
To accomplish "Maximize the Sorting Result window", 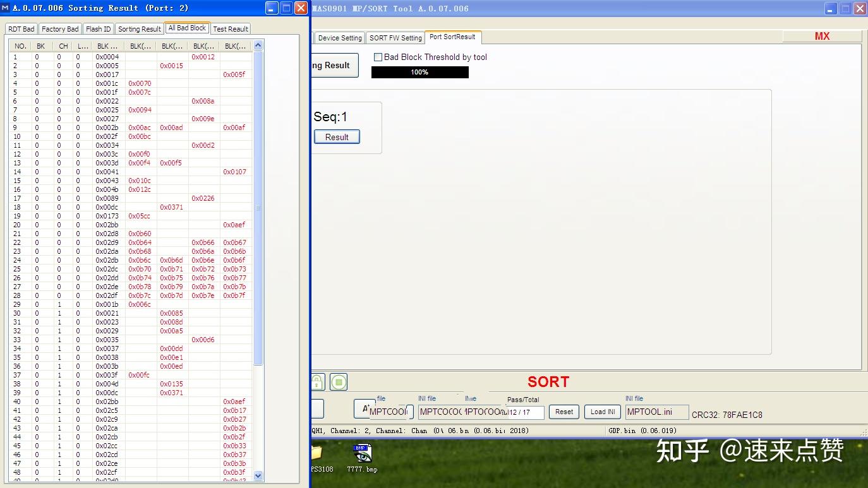I will pyautogui.click(x=286, y=8).
